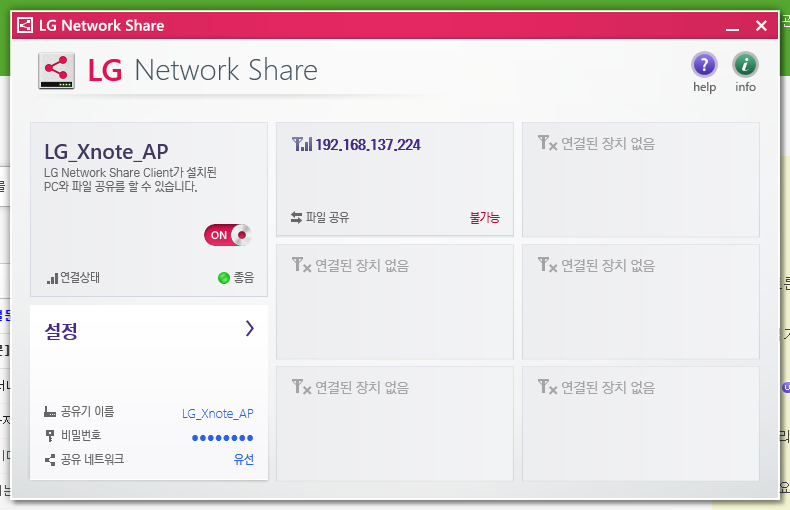Turn off the ON hotspot switch
The height and width of the screenshot is (510, 790).
tap(227, 235)
